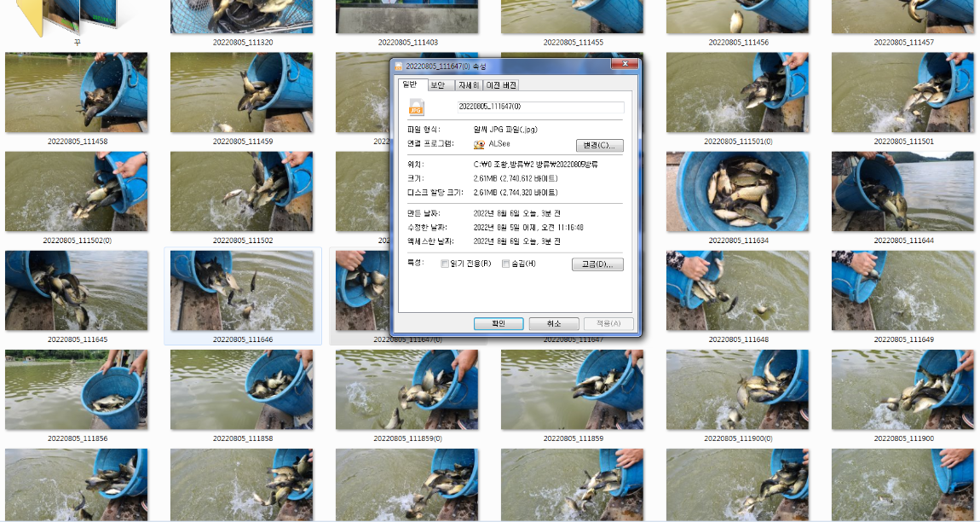This screenshot has height=522, width=980.
Task: Open thumbnail 20220805_111859
Action: coord(572,389)
